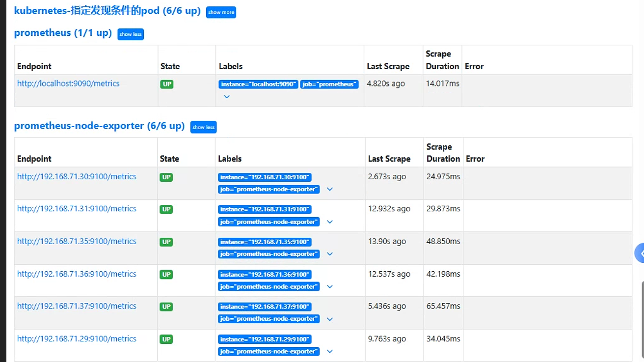The height and width of the screenshot is (362, 644).
Task: Click the "9.763s ago" last scrape value
Action: tap(387, 339)
